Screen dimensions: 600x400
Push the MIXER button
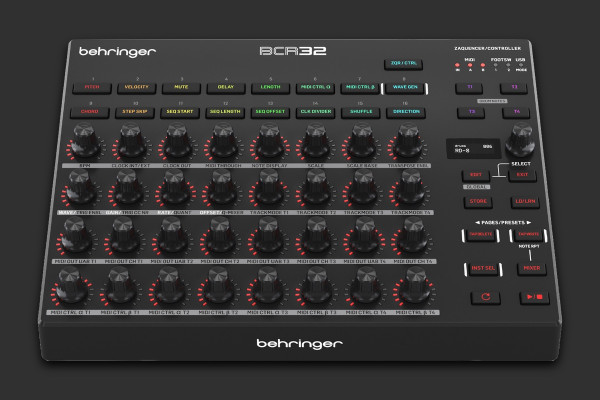coord(532,268)
